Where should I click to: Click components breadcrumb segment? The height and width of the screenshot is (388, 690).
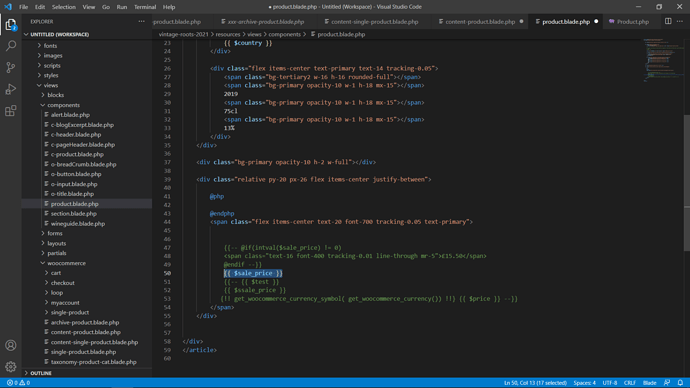tap(285, 34)
